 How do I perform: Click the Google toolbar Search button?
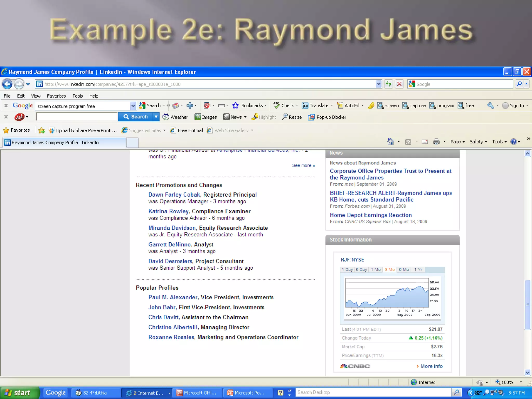point(150,105)
